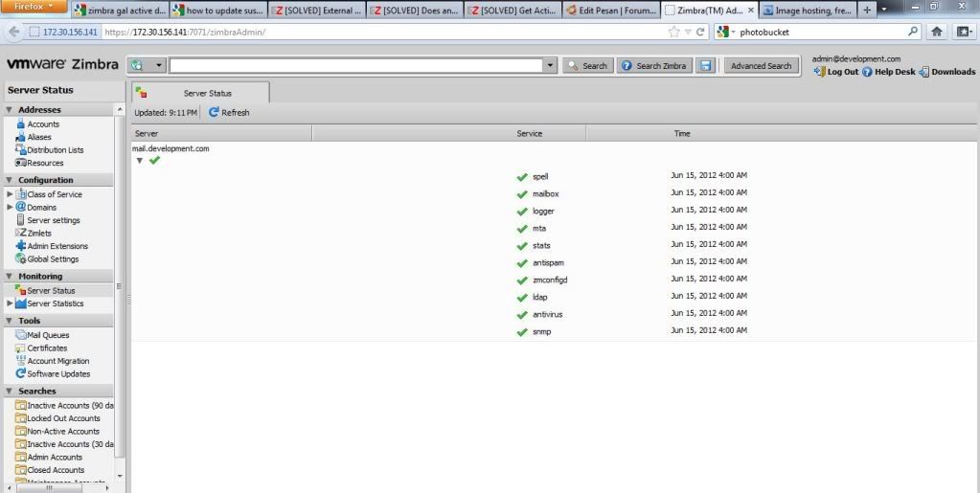Switch to the 'how to update sus...' browser tab

click(x=218, y=10)
